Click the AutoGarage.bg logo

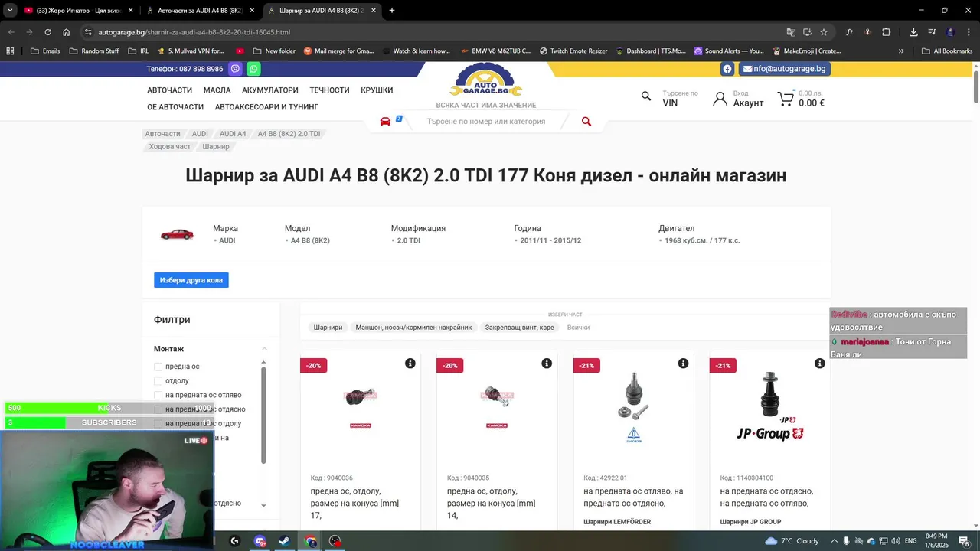pyautogui.click(x=486, y=80)
